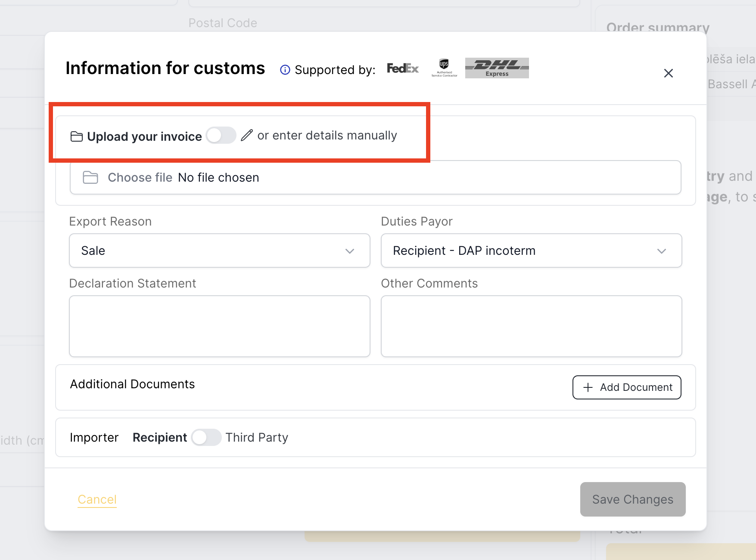756x560 pixels.
Task: Switch importer toggle to Third Party
Action: tap(206, 437)
